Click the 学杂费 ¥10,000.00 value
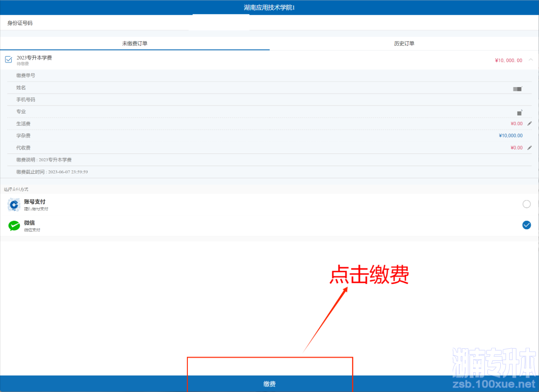This screenshot has height=392, width=539. tap(511, 135)
